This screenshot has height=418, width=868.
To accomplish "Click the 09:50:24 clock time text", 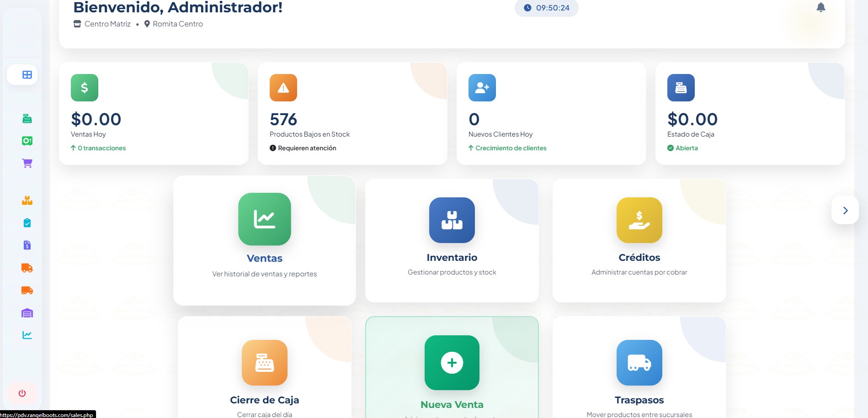I will click(x=553, y=8).
